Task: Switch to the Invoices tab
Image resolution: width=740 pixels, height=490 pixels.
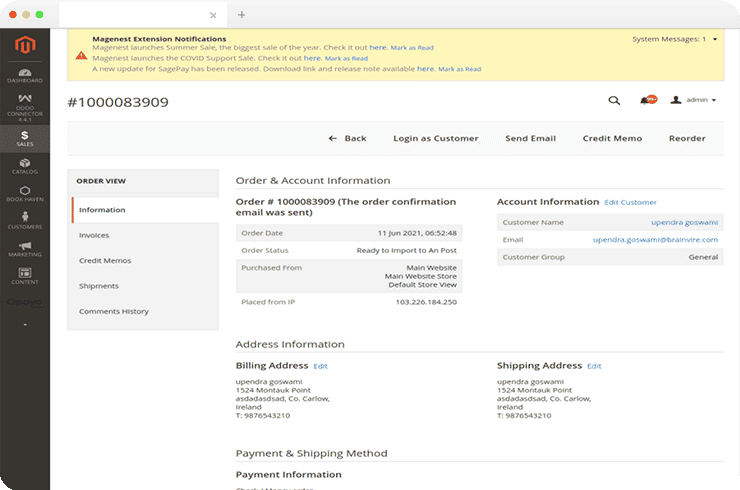Action: (95, 235)
